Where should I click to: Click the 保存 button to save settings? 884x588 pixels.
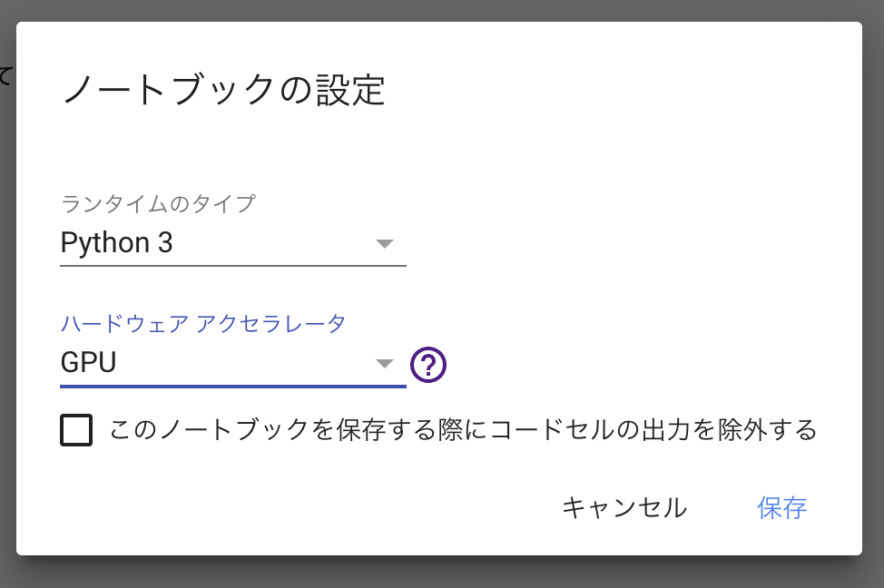tap(782, 508)
